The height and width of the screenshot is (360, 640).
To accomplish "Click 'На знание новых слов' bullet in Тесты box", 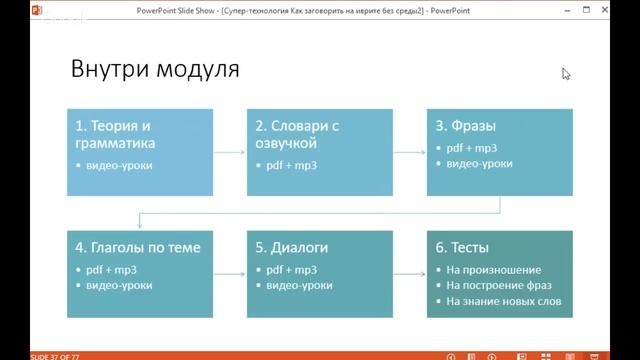I will (504, 301).
